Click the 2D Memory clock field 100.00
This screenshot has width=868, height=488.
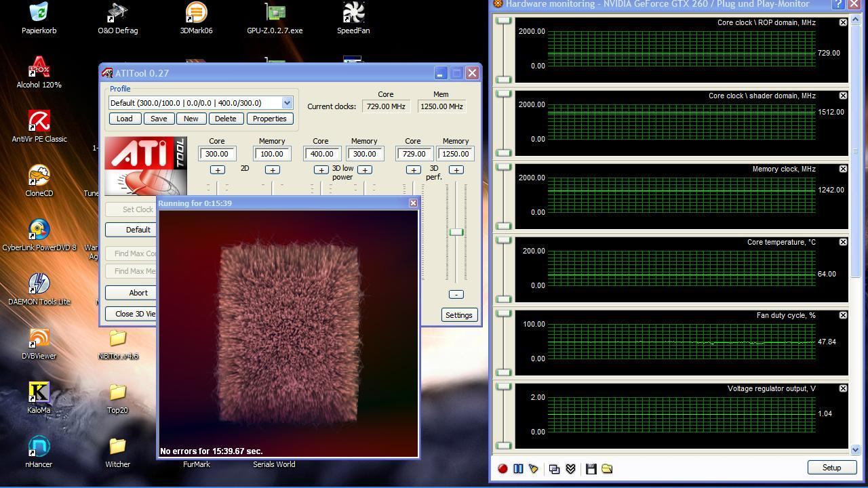pos(272,154)
